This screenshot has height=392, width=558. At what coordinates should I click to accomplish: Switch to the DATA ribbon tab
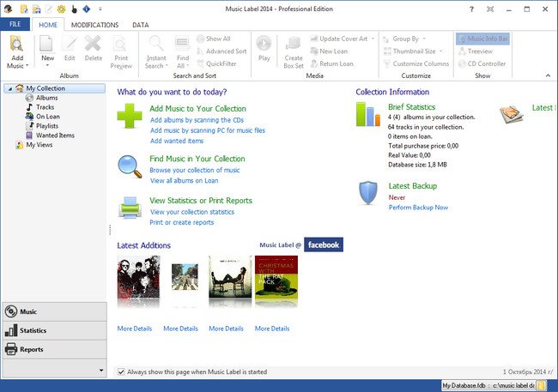point(140,25)
